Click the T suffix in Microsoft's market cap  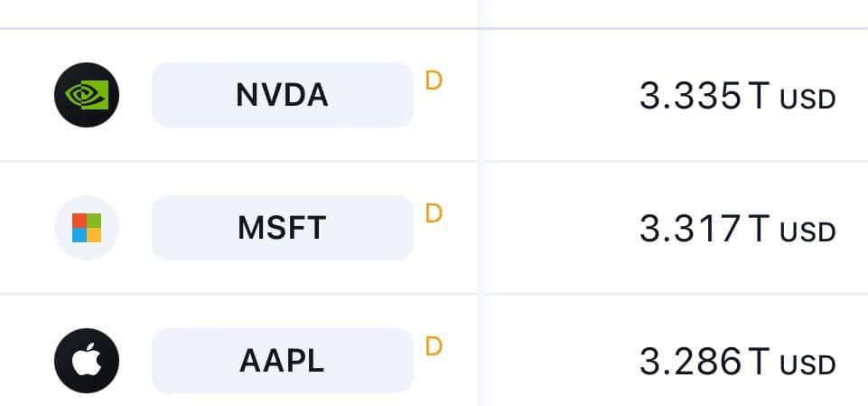(x=757, y=230)
